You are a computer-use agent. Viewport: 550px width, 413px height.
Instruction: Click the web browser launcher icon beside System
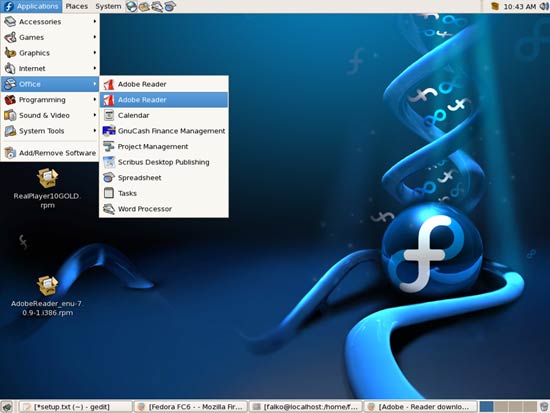click(132, 6)
